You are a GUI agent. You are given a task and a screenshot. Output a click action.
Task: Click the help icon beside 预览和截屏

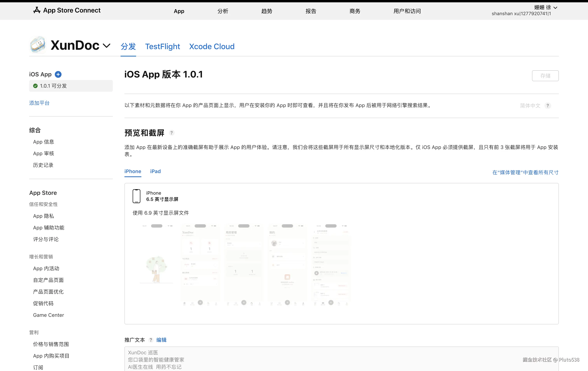click(171, 133)
